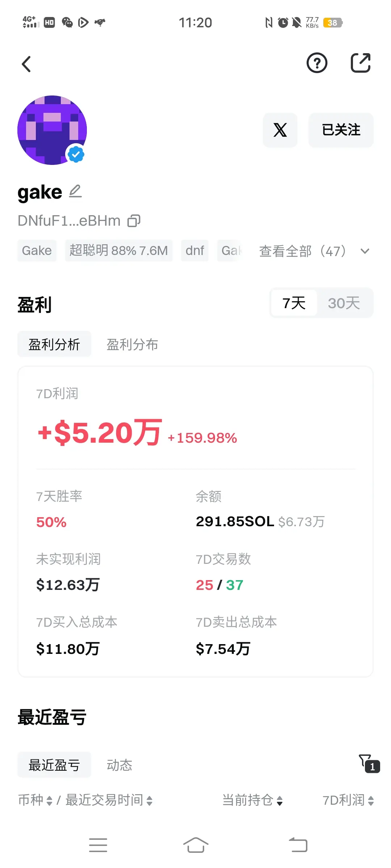Tap the dnf tag
Image resolution: width=391 pixels, height=868 pixels.
coord(195,250)
